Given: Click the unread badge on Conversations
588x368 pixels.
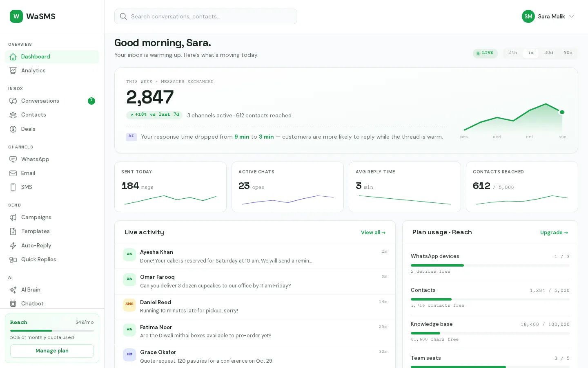Looking at the screenshot, I should (x=91, y=101).
